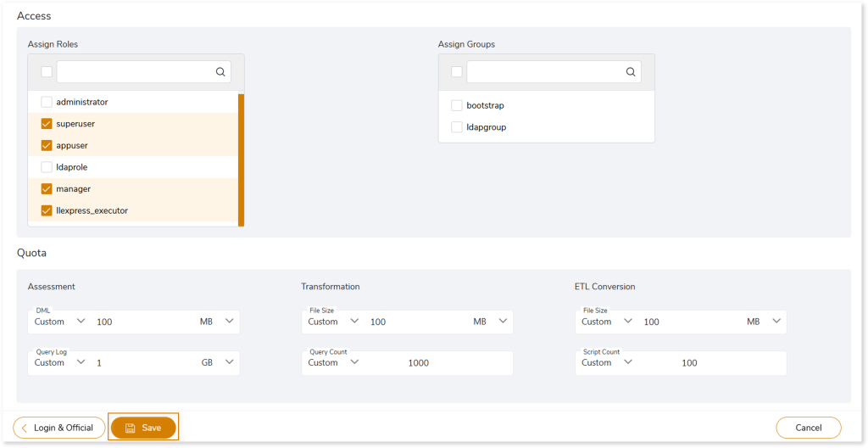Open the Script Count Custom dropdown

point(607,362)
